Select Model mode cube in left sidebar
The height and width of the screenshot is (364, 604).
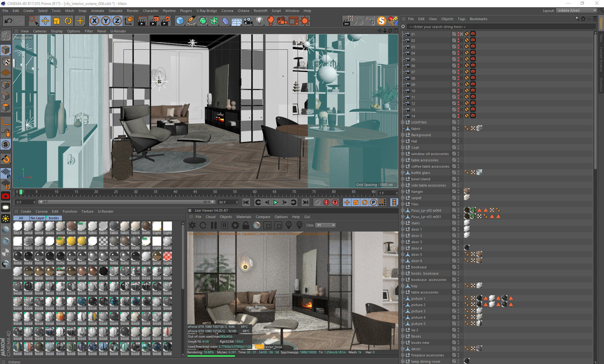pyautogui.click(x=6, y=50)
